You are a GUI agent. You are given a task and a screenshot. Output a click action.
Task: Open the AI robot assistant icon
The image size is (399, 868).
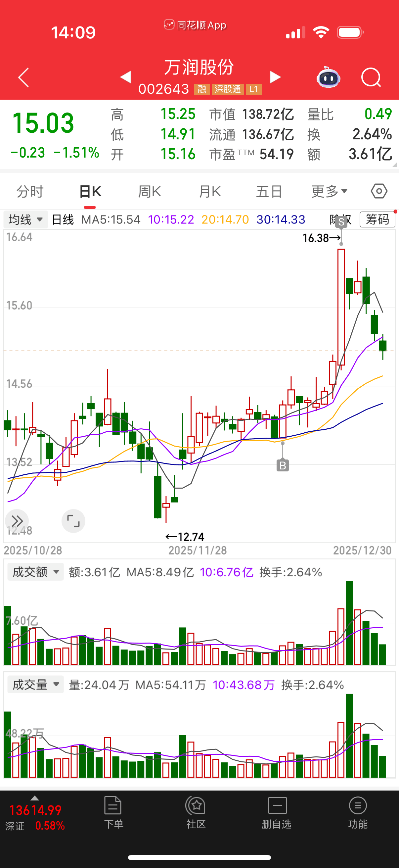[x=328, y=77]
